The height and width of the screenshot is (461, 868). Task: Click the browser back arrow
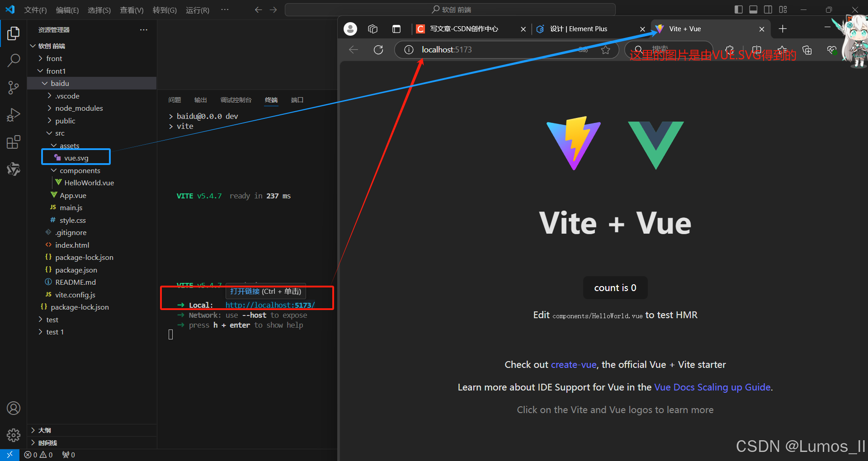(x=354, y=50)
